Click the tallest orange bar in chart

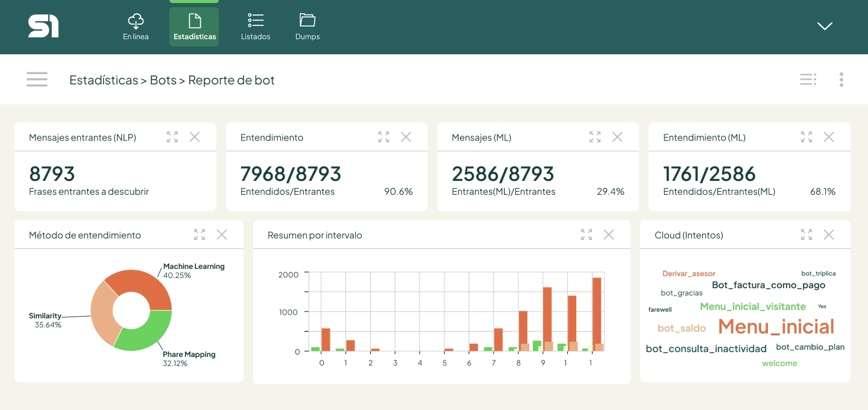tap(597, 314)
